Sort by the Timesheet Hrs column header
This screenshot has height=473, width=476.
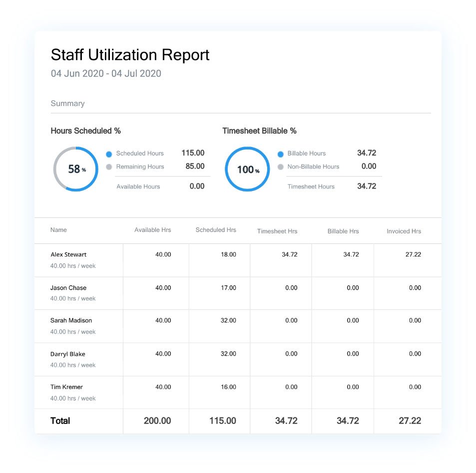(277, 231)
